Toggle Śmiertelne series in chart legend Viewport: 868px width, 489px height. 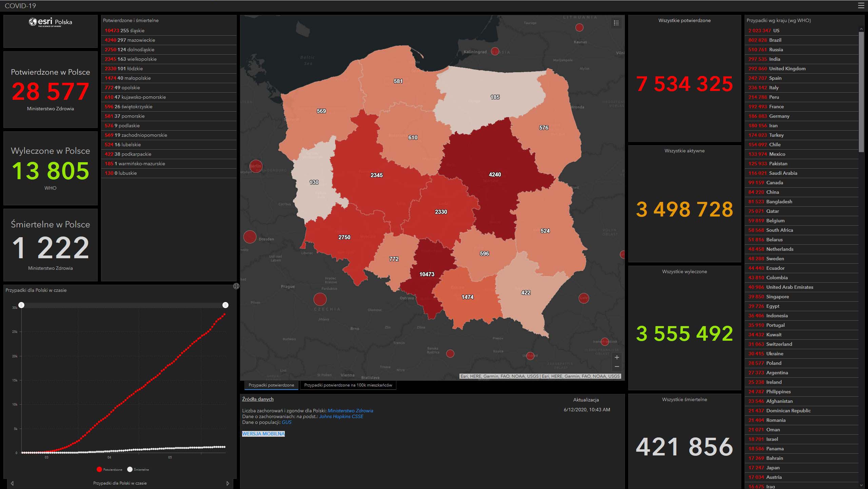tap(138, 470)
